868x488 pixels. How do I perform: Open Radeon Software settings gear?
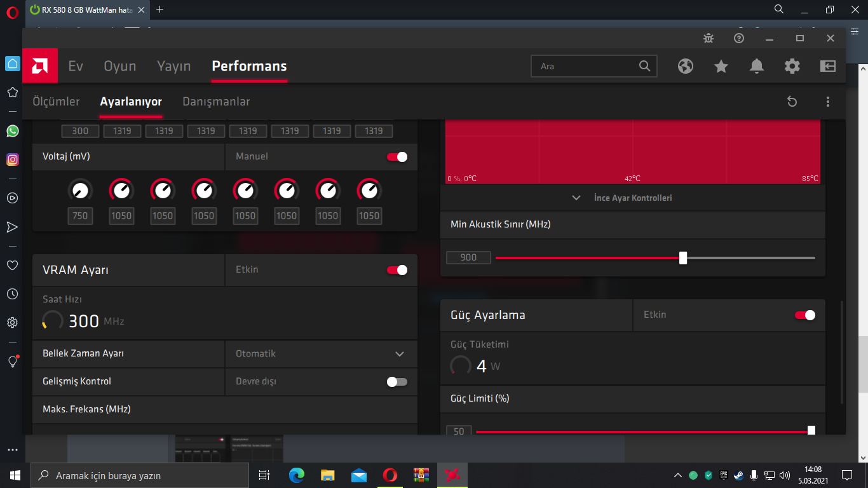(792, 66)
